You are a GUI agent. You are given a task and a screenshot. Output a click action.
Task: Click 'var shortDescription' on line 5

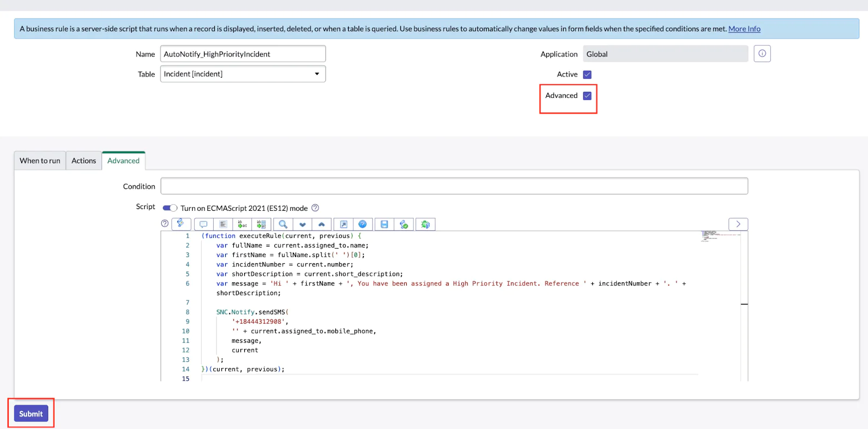(254, 274)
